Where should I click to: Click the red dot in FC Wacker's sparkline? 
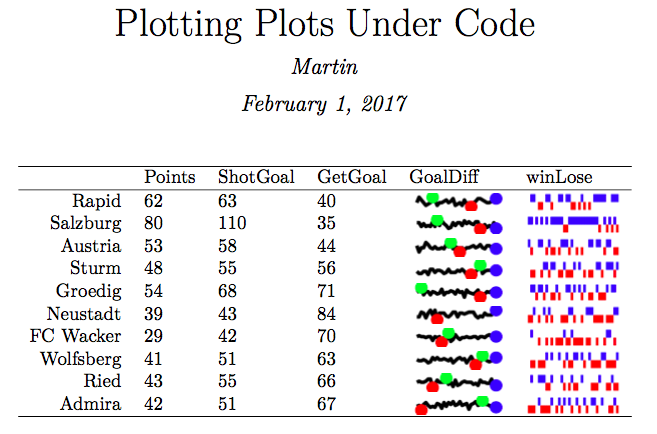click(442, 342)
